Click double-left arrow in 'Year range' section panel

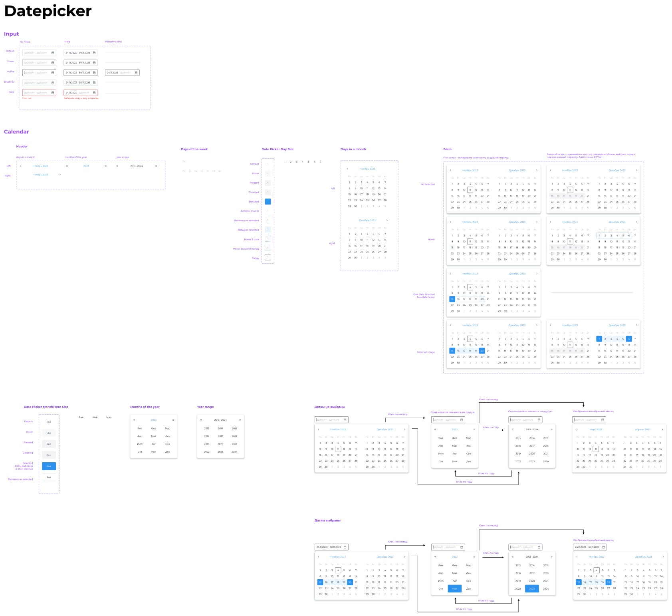201,420
